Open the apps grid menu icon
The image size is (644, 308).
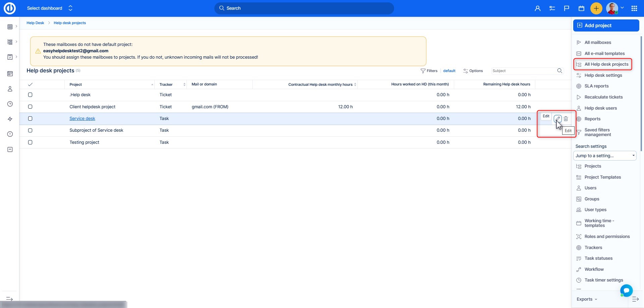[634, 8]
